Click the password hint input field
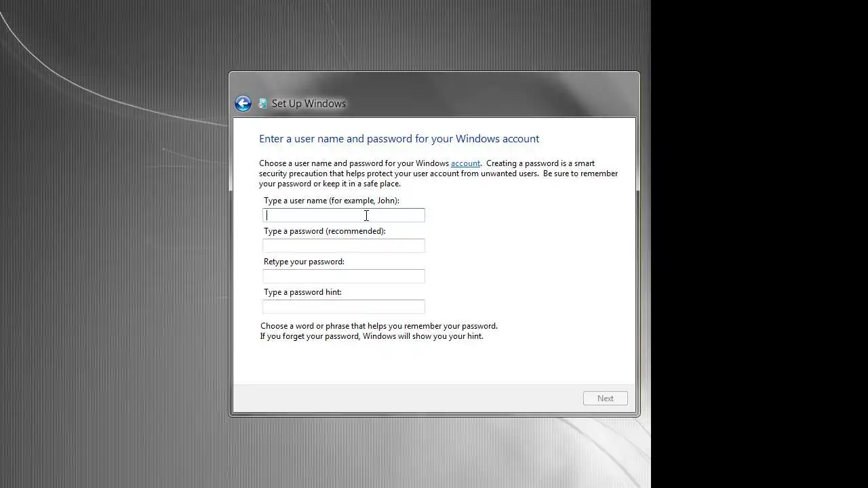 pyautogui.click(x=344, y=307)
